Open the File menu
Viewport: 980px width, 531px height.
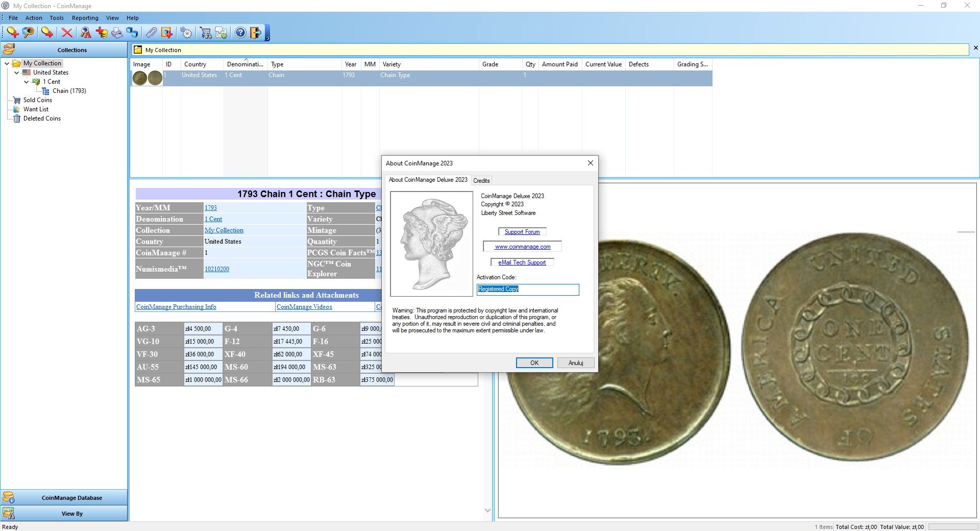click(x=13, y=18)
